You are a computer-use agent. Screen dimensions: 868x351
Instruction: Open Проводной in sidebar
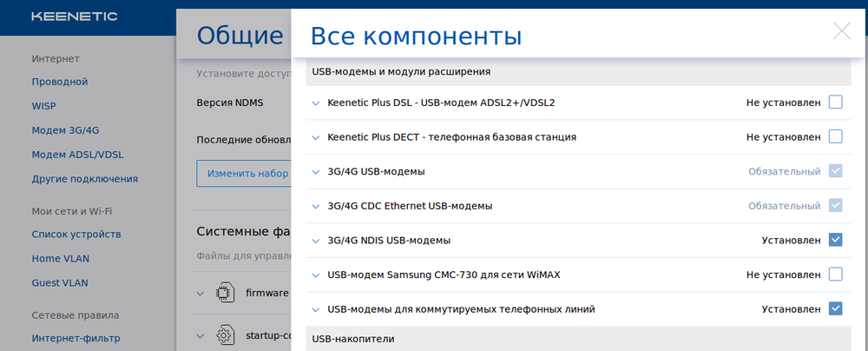[x=60, y=82]
